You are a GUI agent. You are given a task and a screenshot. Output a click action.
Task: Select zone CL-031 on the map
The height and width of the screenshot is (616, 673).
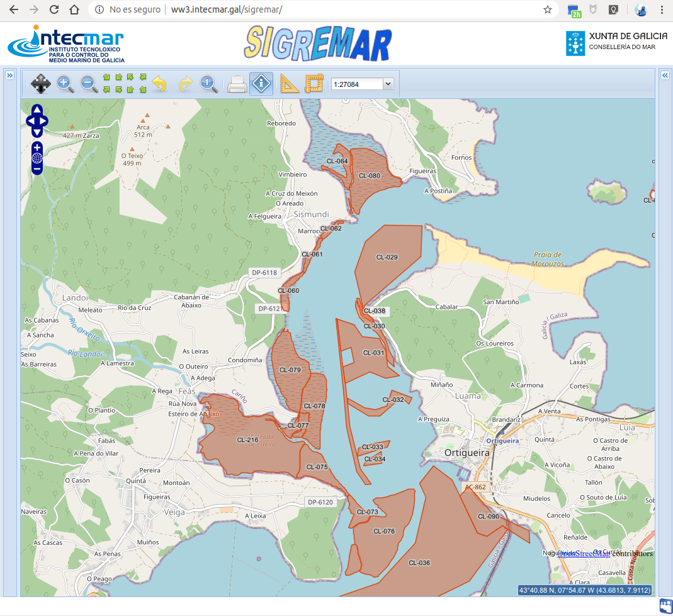click(373, 353)
